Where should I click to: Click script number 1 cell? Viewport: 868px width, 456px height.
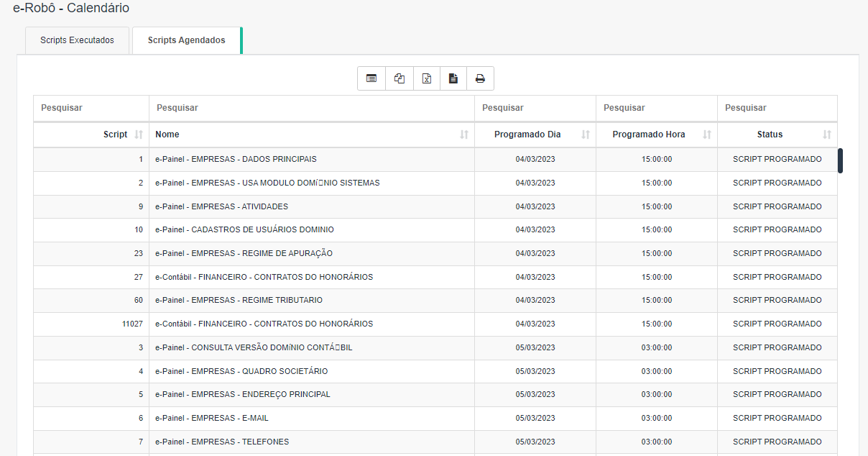click(x=91, y=159)
